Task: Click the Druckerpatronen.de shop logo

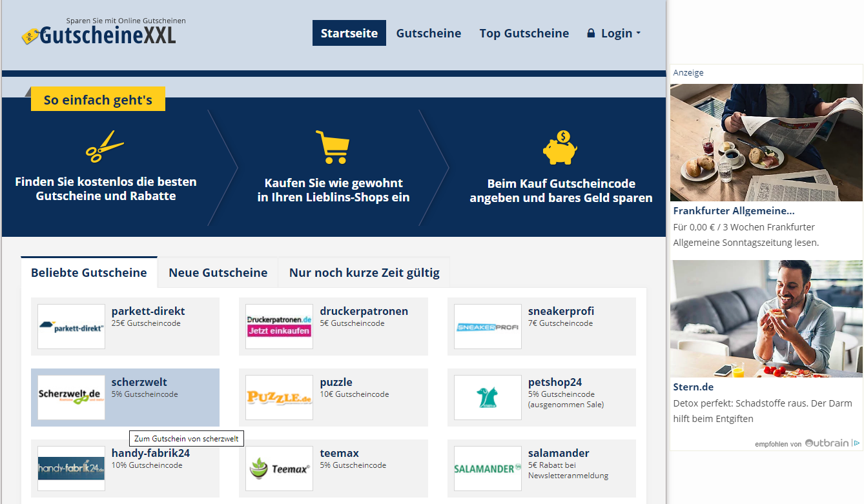Action: [x=279, y=327]
